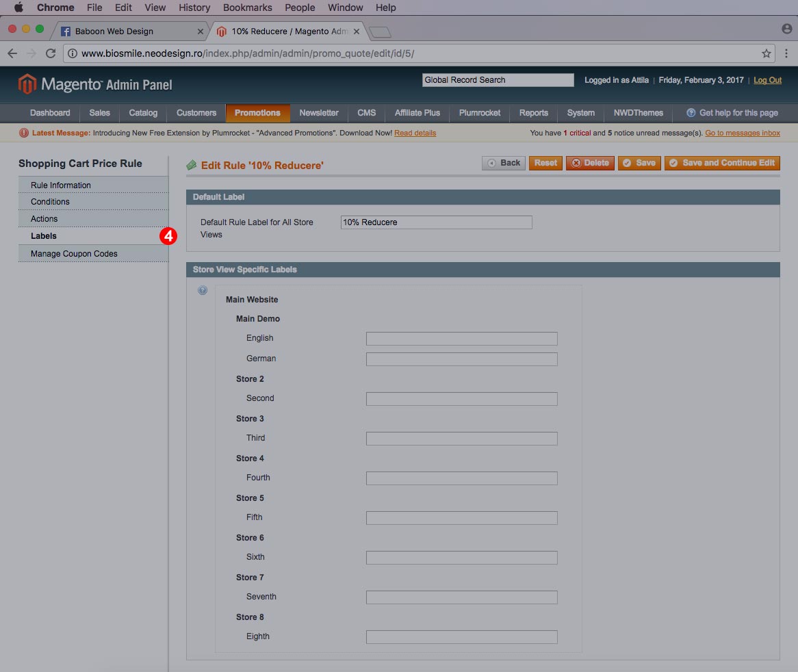This screenshot has width=798, height=672.
Task: Switch to the Conditions tab
Action: 50,202
